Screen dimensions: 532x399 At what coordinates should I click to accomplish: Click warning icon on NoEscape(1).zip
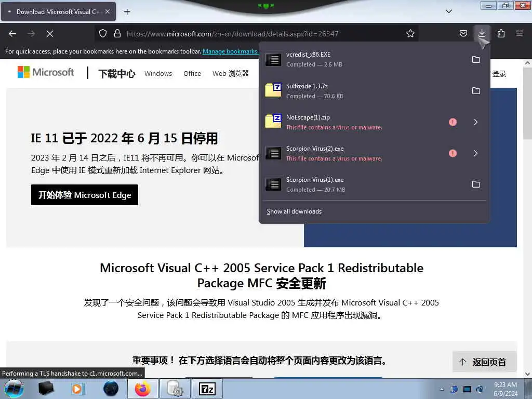(453, 122)
